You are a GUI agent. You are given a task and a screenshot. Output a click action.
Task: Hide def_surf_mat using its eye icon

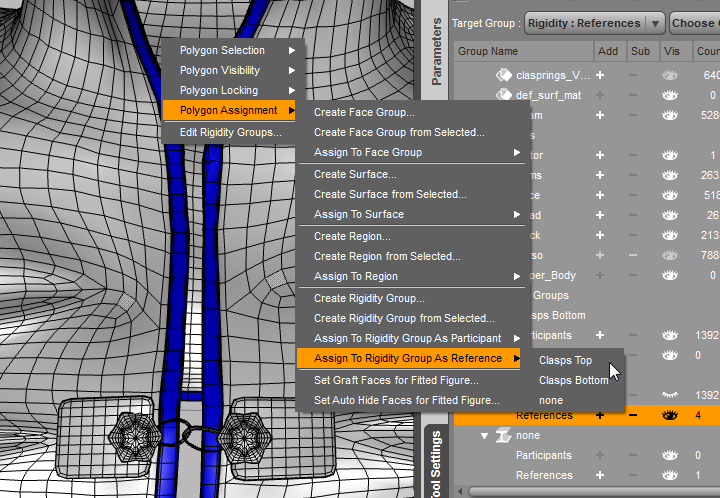click(671, 95)
